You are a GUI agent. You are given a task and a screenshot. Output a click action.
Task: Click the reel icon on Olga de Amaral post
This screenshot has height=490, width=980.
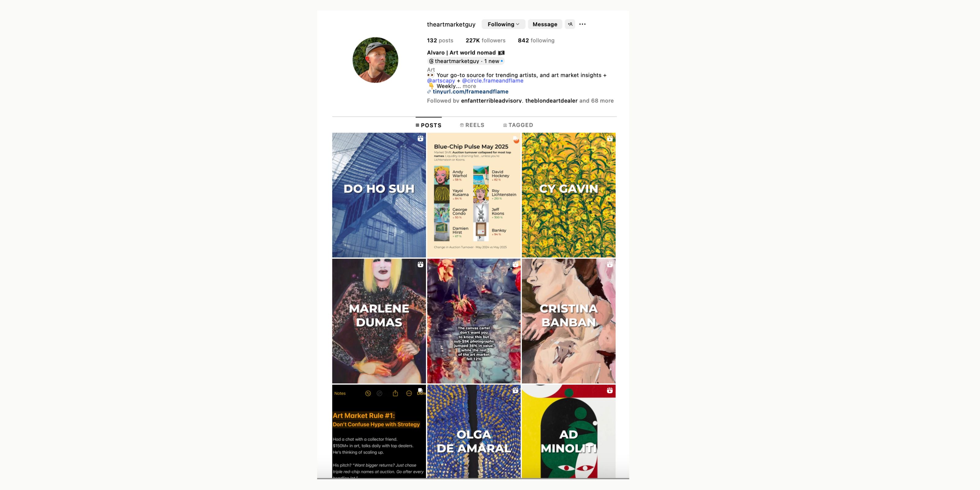coord(515,390)
